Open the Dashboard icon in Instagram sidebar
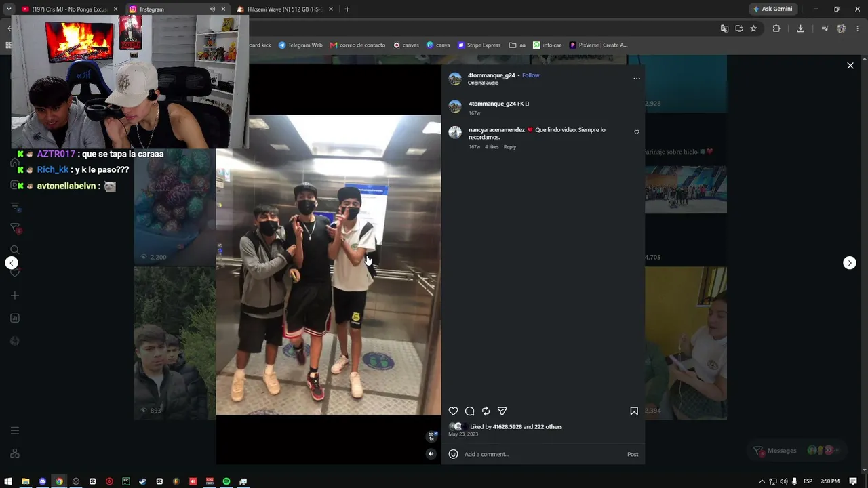This screenshot has width=868, height=488. [14, 319]
